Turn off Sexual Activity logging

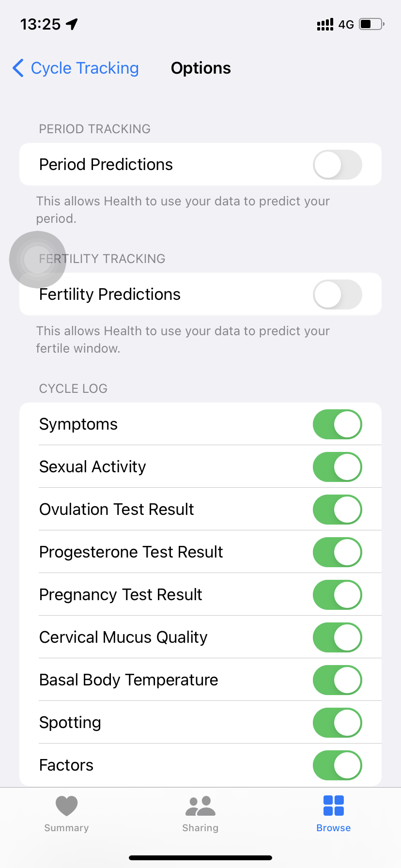pyautogui.click(x=337, y=467)
